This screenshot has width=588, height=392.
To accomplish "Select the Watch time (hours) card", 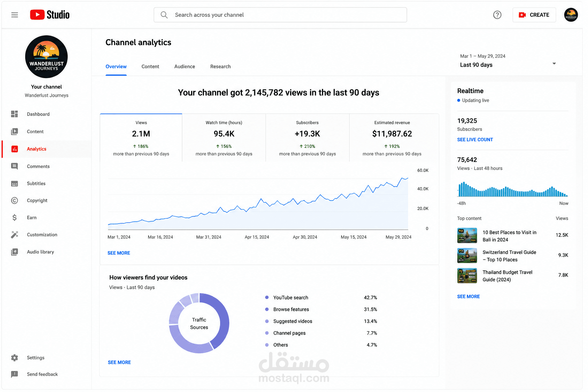I will click(x=224, y=138).
